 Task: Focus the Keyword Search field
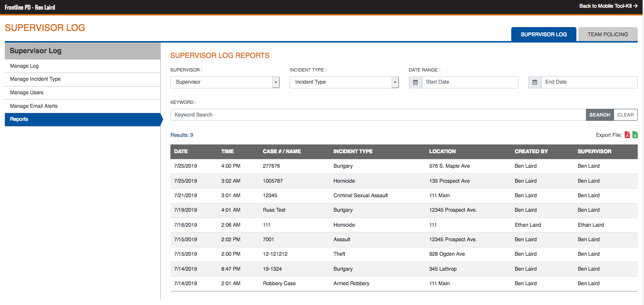(x=378, y=115)
